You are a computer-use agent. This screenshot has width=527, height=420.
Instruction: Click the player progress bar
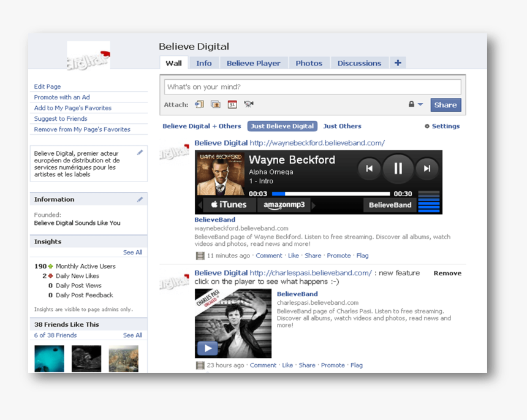(331, 194)
